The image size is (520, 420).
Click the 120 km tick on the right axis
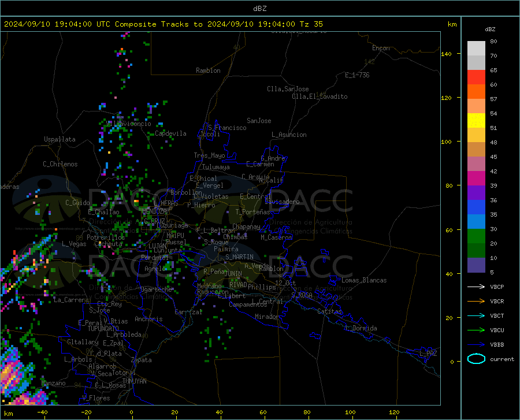(447, 98)
